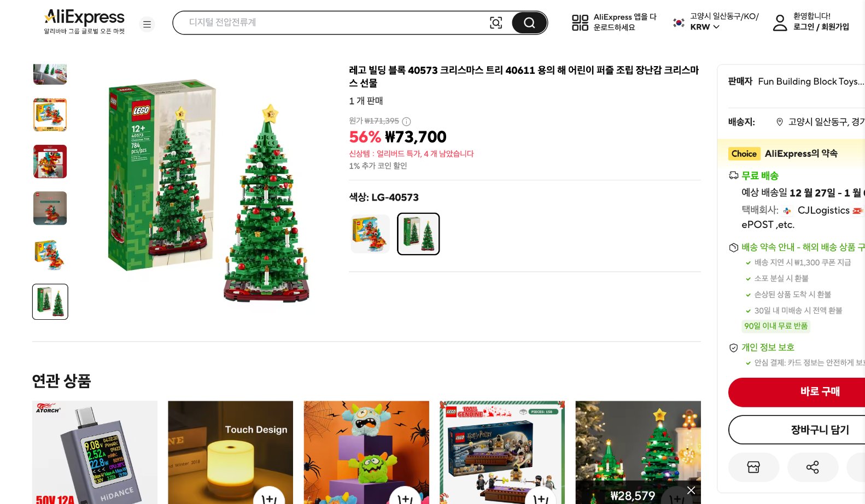The height and width of the screenshot is (504, 865).
Task: Click the black search magnifier button
Action: pyautogui.click(x=529, y=22)
